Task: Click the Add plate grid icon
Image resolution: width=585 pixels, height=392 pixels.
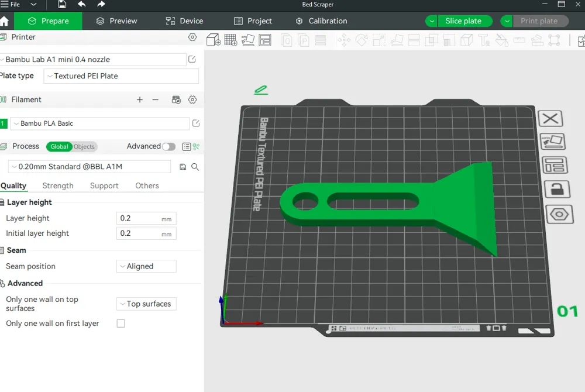Action: tap(230, 40)
